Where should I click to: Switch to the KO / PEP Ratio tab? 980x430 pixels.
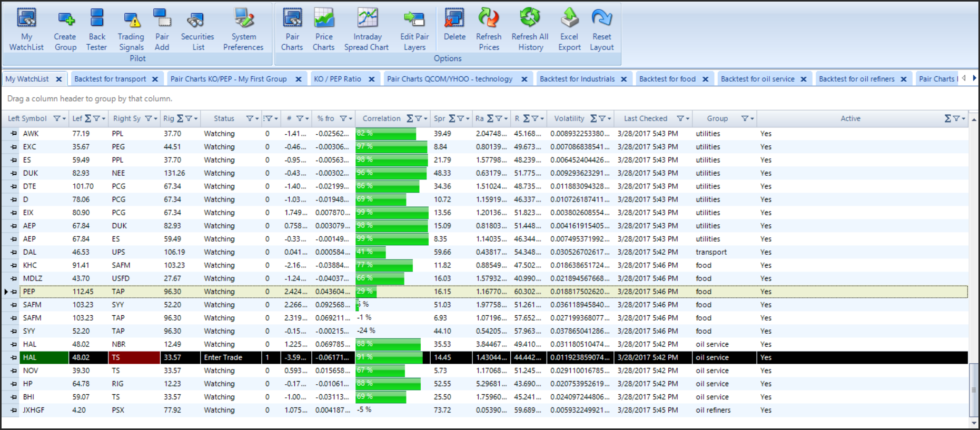tap(338, 79)
